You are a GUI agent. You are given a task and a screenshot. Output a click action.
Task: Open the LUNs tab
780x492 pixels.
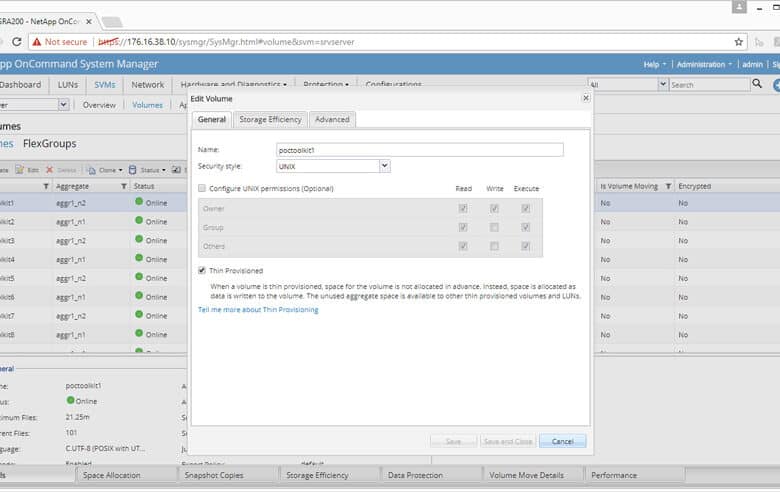[68, 85]
